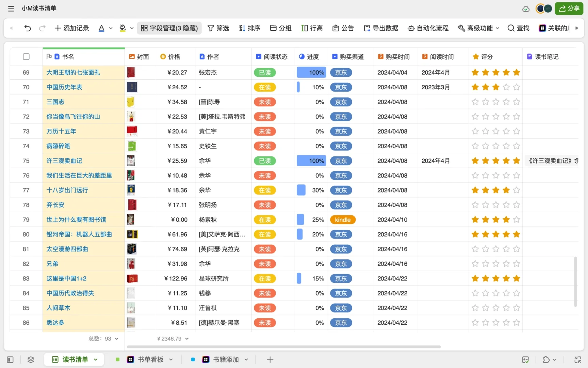Click the cover thumbnail of 银河帝国
The height and width of the screenshot is (368, 588).
pyautogui.click(x=132, y=234)
